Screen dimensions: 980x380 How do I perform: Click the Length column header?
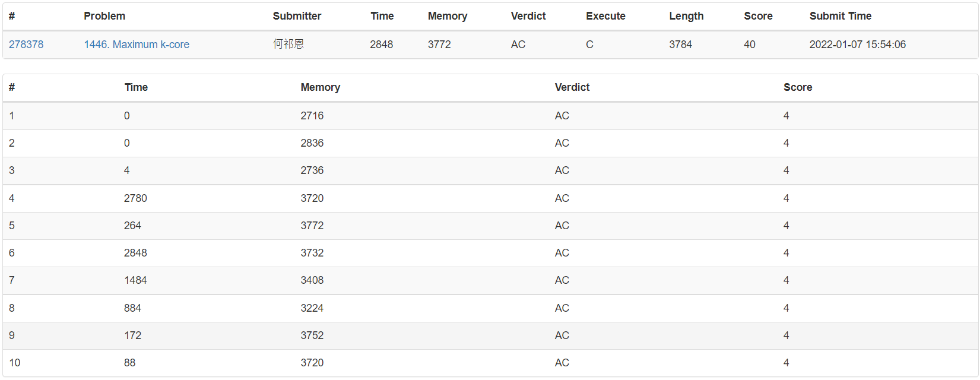[686, 16]
